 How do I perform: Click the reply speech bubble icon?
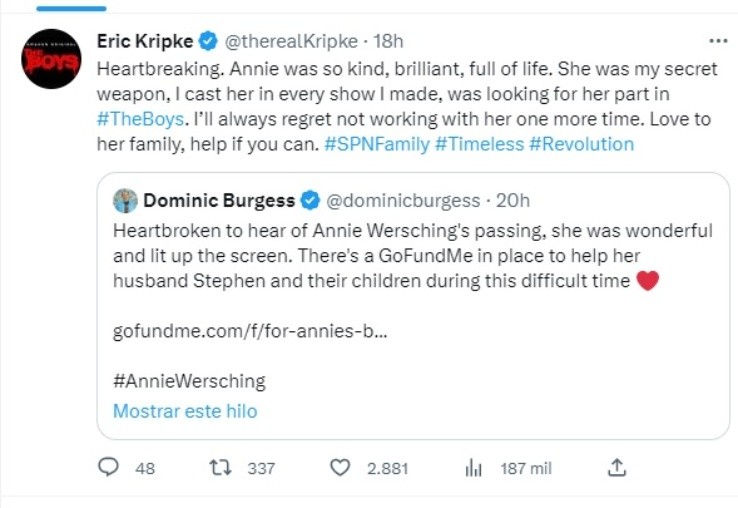(109, 467)
